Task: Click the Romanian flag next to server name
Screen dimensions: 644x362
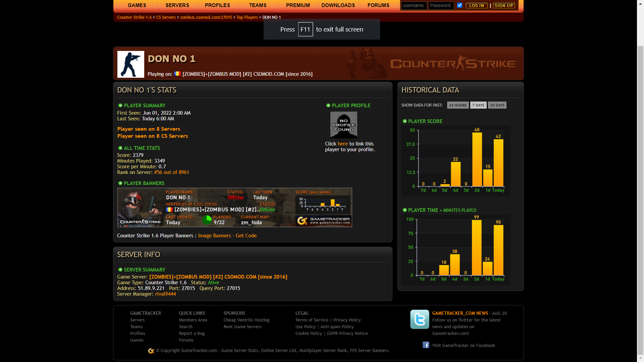Action: (x=177, y=74)
